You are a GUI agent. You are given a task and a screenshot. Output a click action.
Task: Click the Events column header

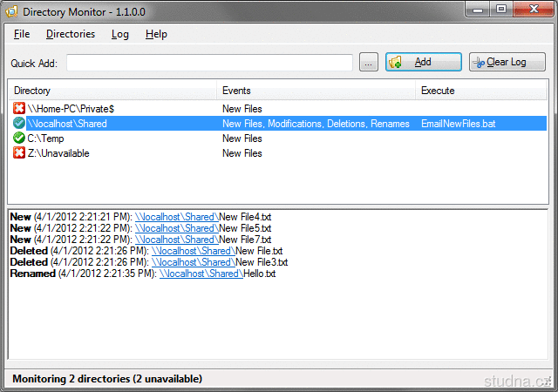pyautogui.click(x=316, y=91)
